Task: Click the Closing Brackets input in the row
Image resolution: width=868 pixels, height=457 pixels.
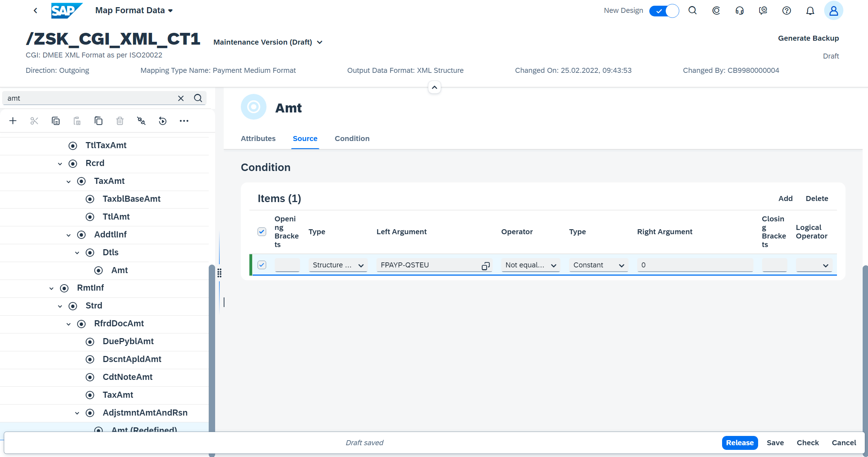Action: [775, 265]
